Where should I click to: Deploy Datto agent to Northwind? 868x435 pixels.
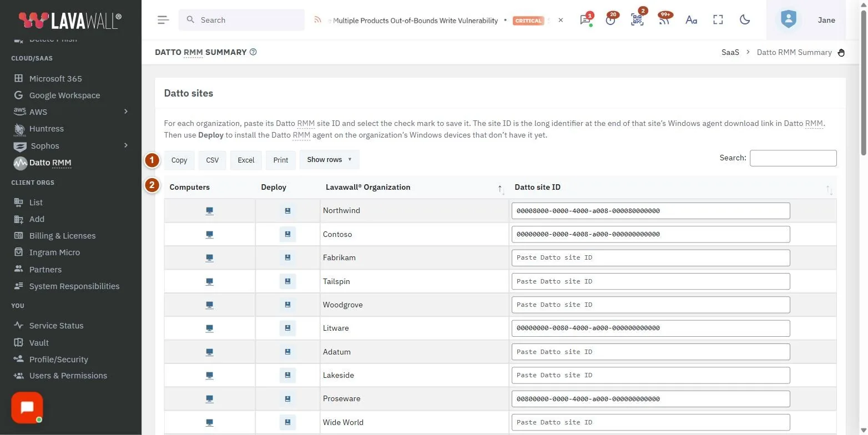pos(287,211)
